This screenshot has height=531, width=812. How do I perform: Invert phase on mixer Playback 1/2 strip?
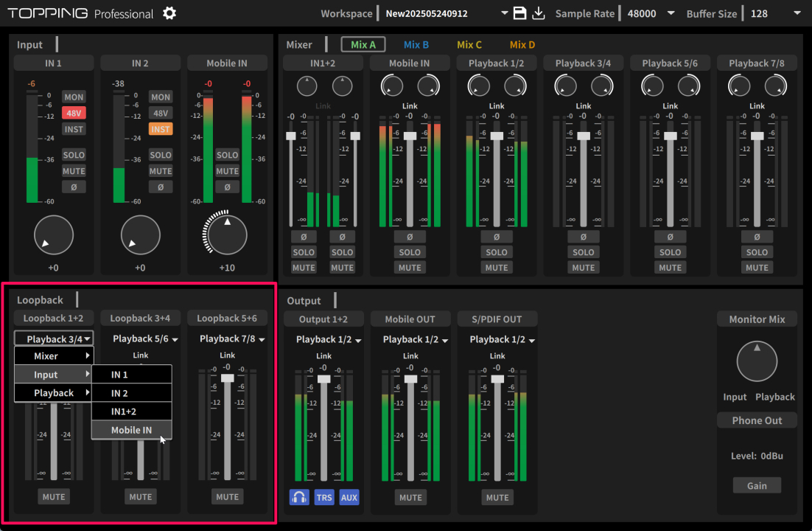[x=497, y=237]
